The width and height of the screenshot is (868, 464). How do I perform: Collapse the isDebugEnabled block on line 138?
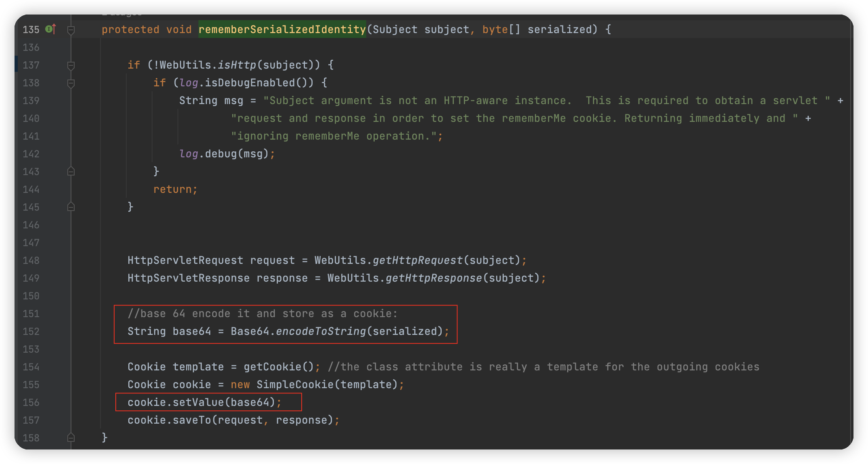pyautogui.click(x=71, y=83)
